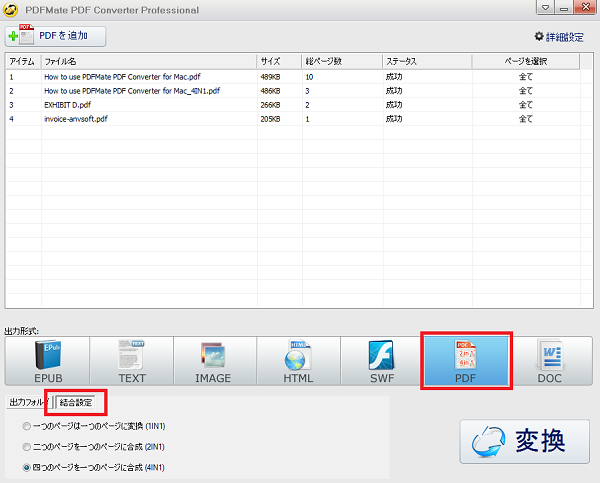Click アイテム column header
600x483 pixels.
point(23,61)
